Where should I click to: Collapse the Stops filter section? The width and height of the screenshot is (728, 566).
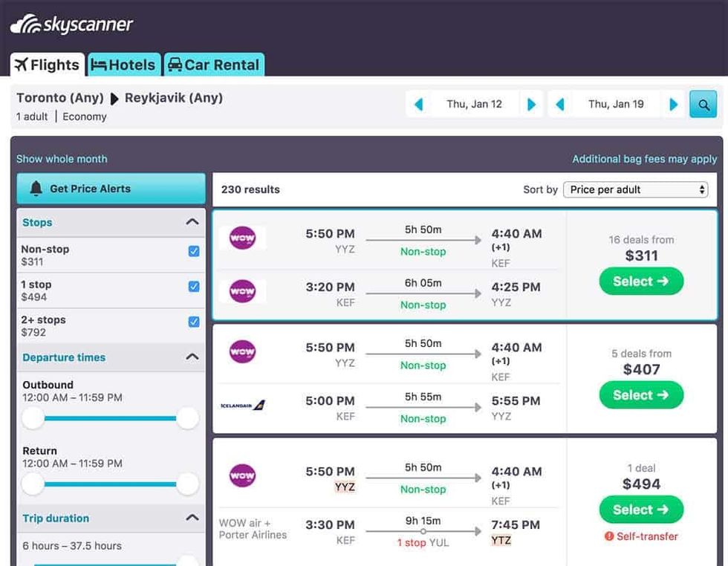192,222
